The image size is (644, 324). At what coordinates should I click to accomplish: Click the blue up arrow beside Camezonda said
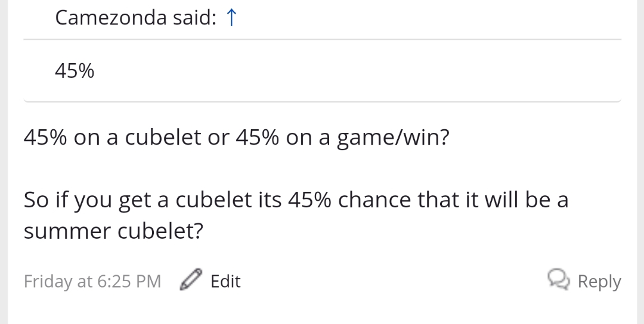(x=231, y=18)
